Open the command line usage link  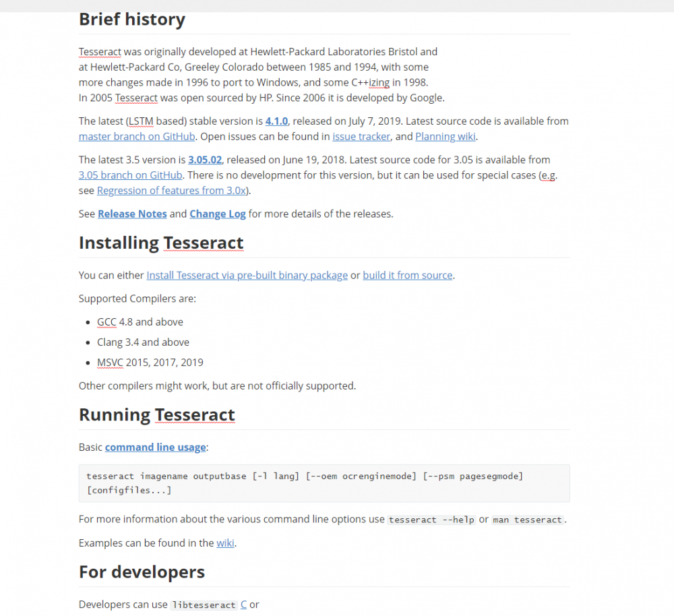pyautogui.click(x=156, y=447)
